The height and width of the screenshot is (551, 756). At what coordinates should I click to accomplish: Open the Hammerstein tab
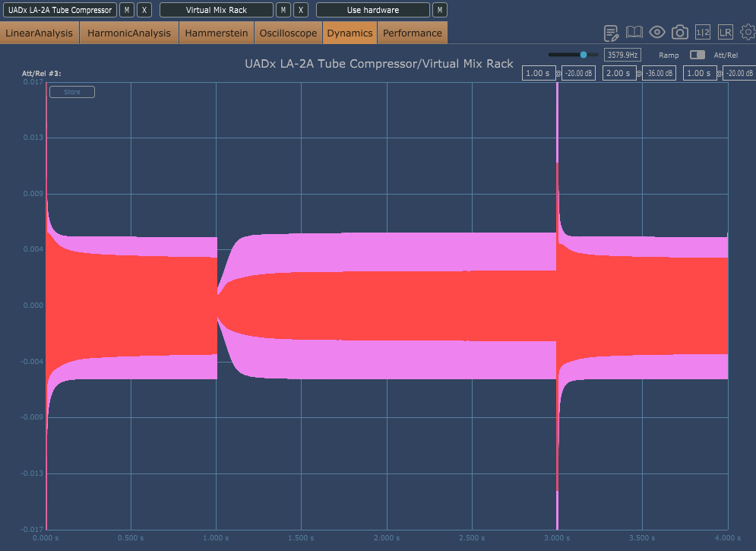(217, 33)
